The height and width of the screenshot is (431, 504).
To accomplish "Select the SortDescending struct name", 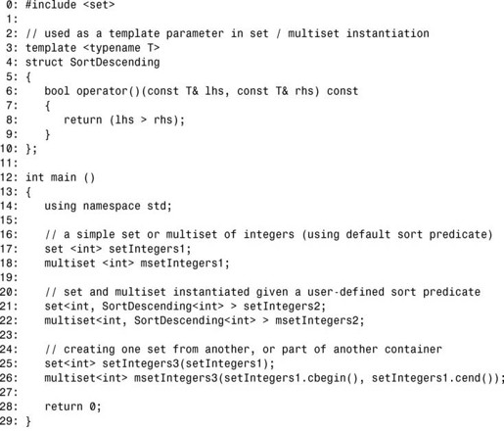I will tap(115, 63).
